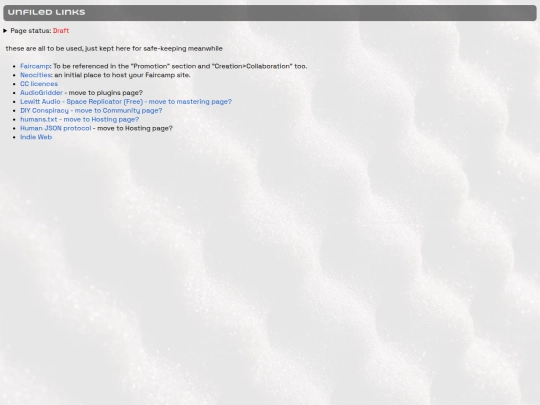Click 'move to Hosting page?' after Human JSON protocol
The image size is (540, 405).
pos(135,128)
